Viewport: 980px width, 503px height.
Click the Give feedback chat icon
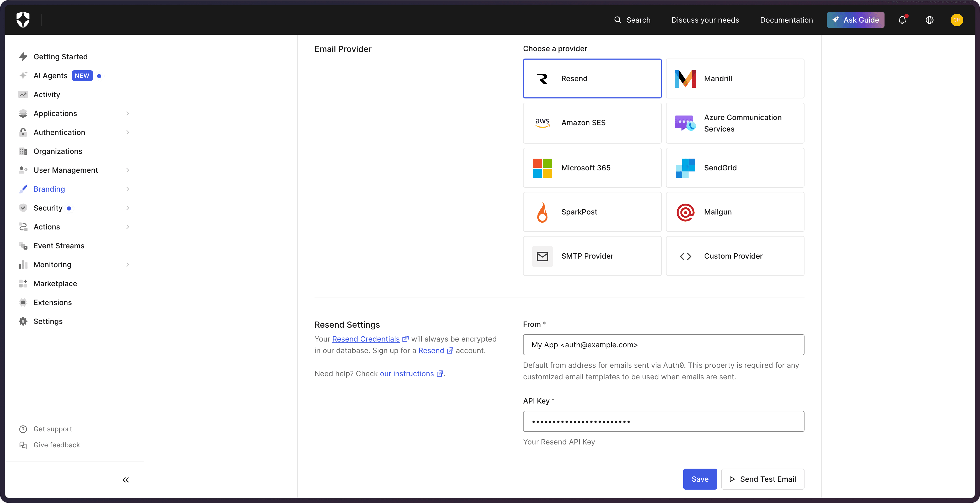(23, 445)
